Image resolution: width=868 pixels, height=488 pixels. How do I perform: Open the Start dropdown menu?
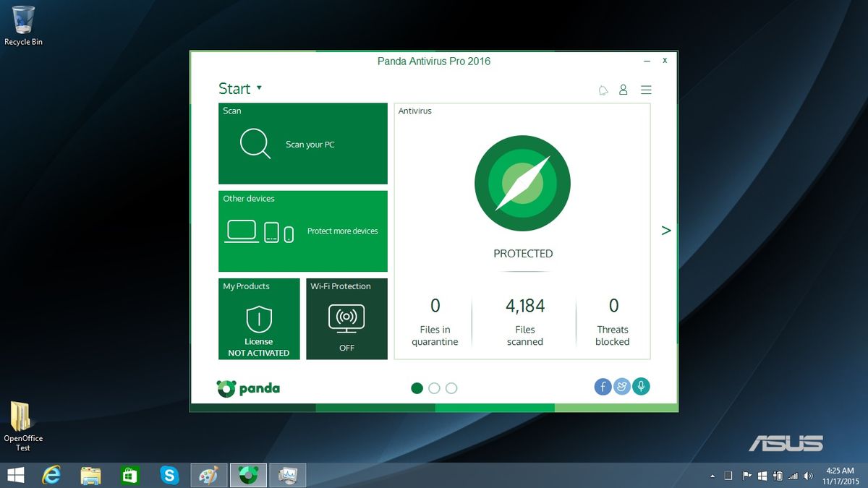(x=240, y=88)
